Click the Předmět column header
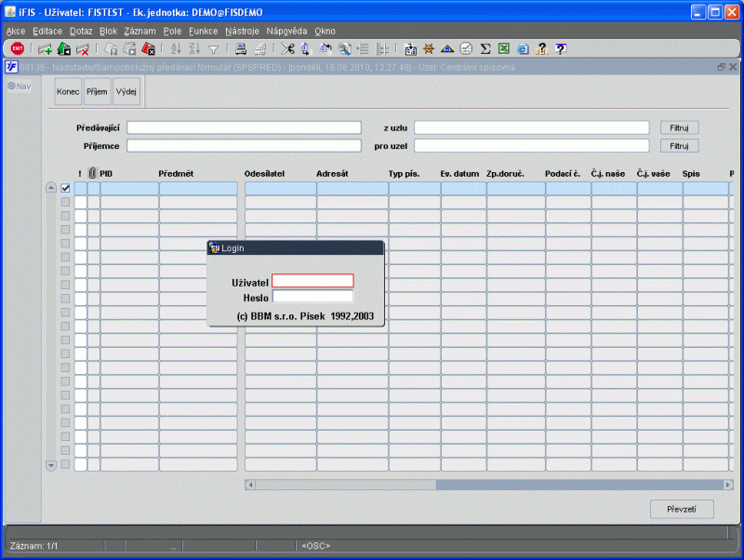Screen dimensions: 744x560 pos(176,174)
